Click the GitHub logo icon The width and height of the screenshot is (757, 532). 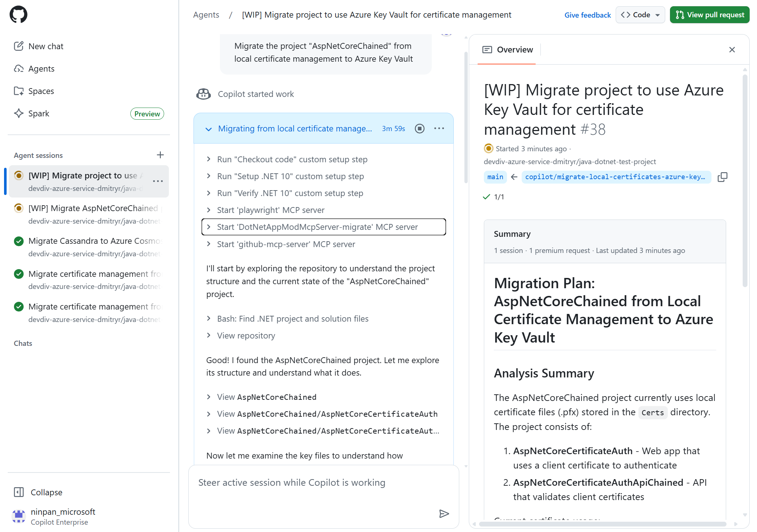18,15
